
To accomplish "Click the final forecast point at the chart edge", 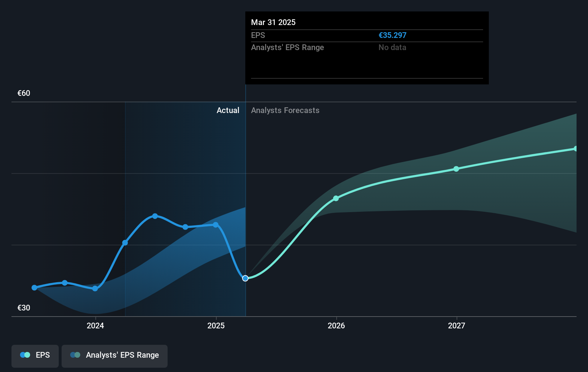I will tap(576, 148).
